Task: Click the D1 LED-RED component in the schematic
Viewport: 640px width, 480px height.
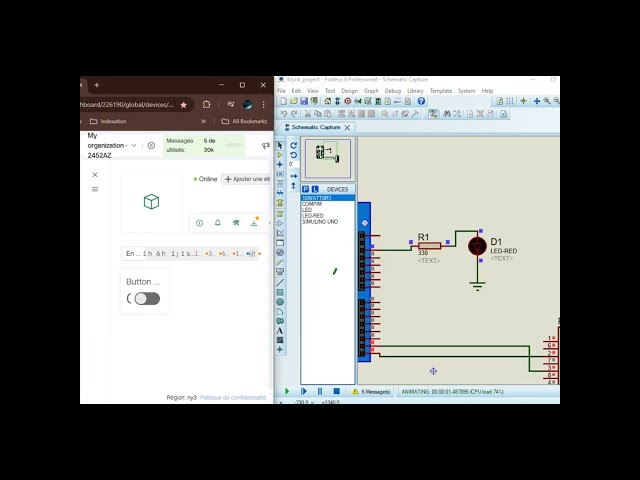Action: pos(477,247)
